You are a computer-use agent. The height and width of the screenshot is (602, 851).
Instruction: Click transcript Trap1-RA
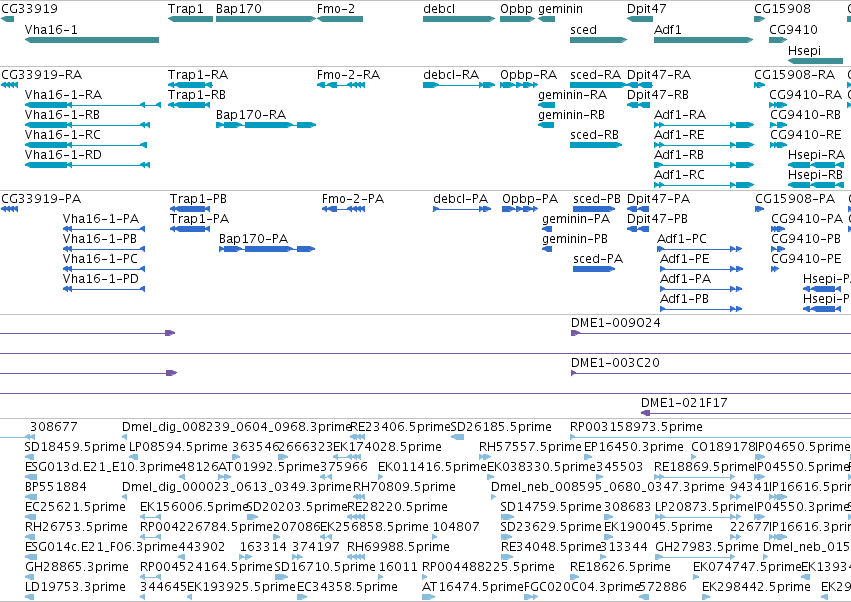tap(190, 85)
